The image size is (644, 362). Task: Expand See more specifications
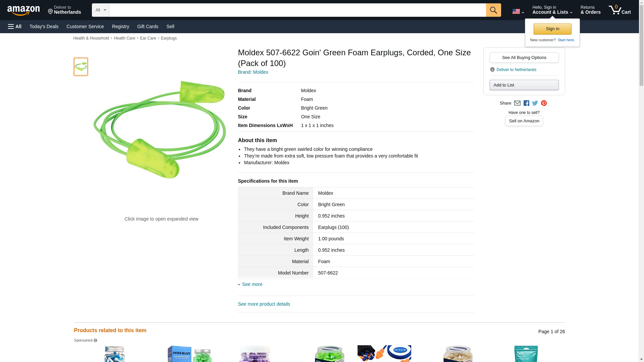252,284
